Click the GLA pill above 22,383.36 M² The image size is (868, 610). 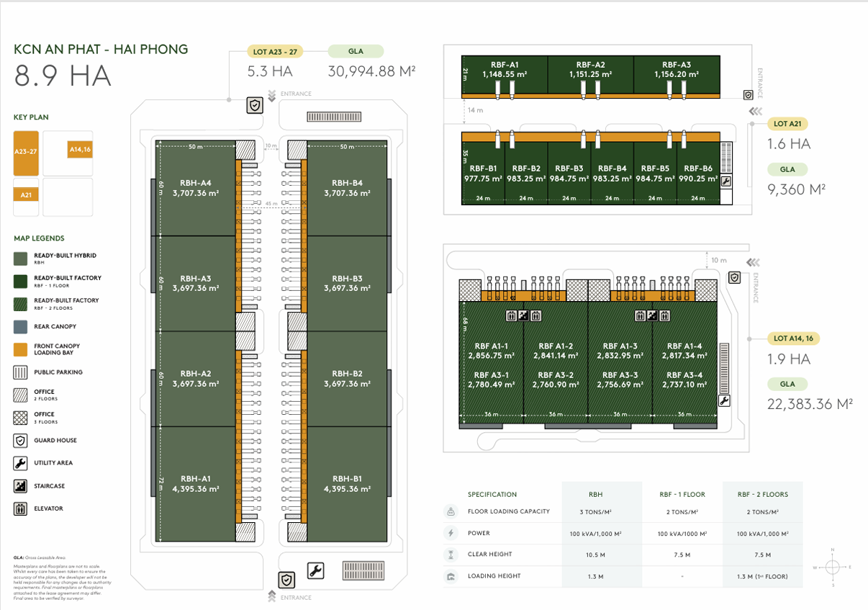tap(787, 384)
